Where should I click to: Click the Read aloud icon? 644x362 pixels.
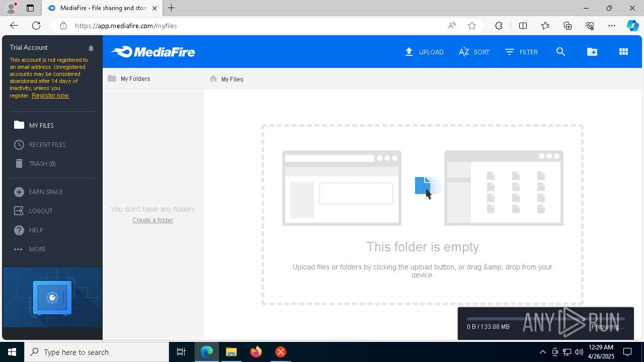[452, 26]
